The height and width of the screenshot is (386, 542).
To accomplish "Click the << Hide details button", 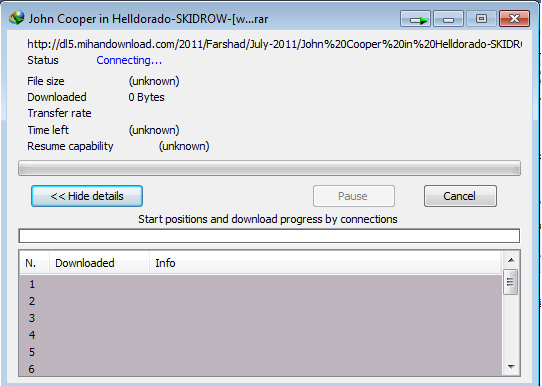I will point(87,196).
